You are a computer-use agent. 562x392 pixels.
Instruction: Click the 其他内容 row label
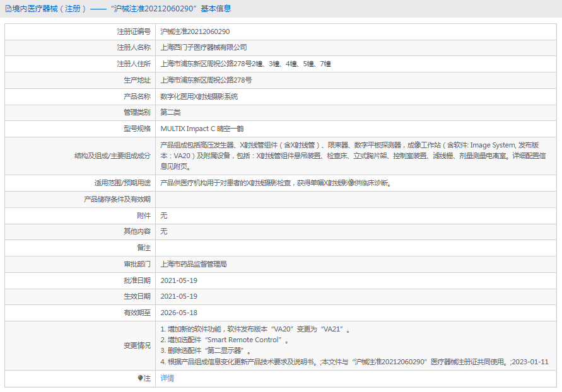[138, 231]
